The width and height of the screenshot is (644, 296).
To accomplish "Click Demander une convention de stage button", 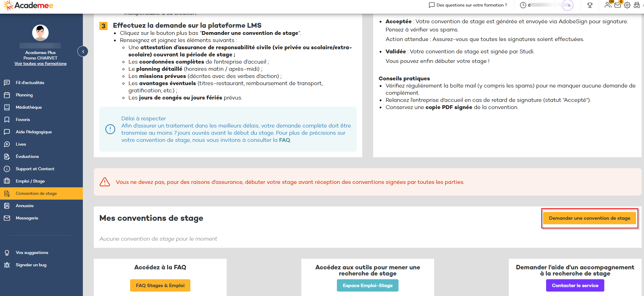I will [589, 218].
